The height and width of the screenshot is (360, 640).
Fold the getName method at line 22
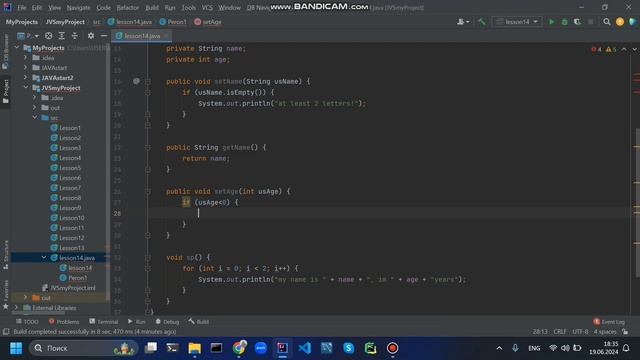point(148,147)
